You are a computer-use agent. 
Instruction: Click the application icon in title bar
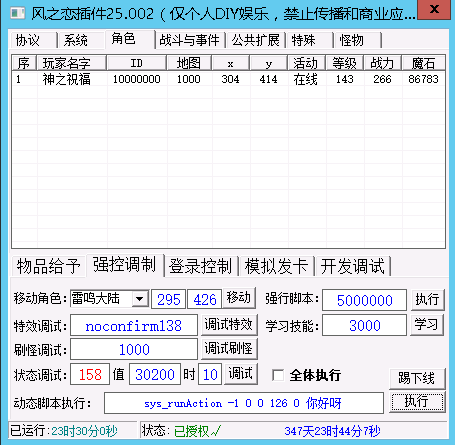[18, 13]
